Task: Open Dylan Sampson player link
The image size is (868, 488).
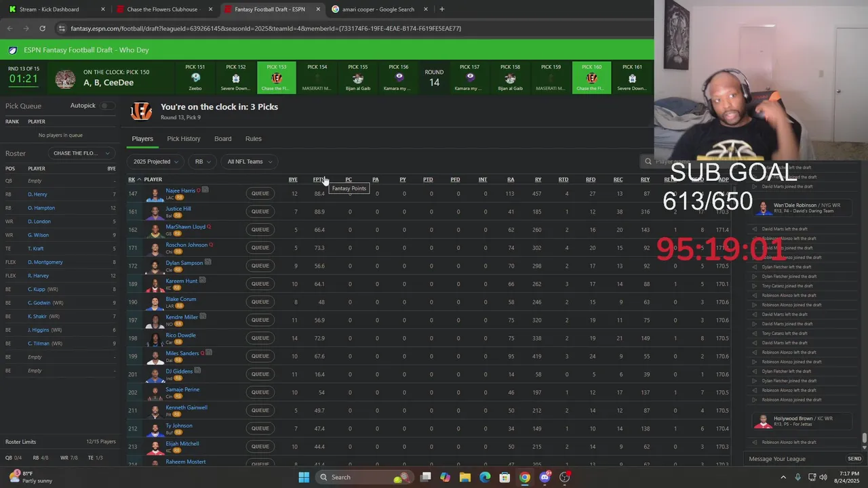Action: [x=184, y=263]
